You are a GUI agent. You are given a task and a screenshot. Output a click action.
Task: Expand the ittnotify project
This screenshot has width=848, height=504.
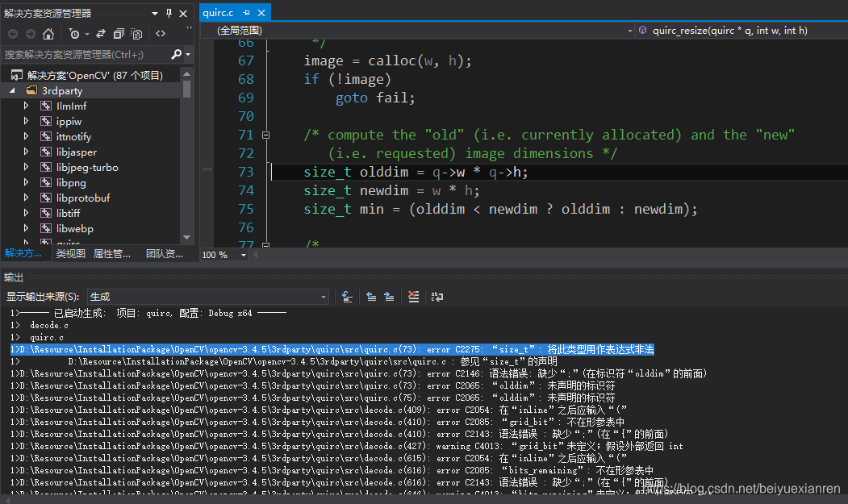pos(26,137)
